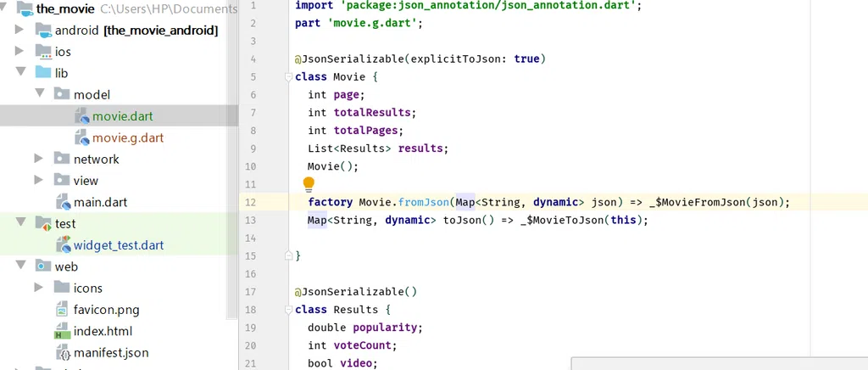Click the voteCount field on line 20
The width and height of the screenshot is (868, 370).
[363, 345]
